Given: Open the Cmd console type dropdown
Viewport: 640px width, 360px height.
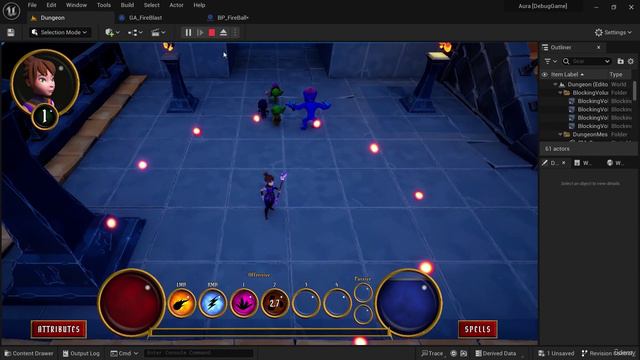Looking at the screenshot, I should 124,353.
